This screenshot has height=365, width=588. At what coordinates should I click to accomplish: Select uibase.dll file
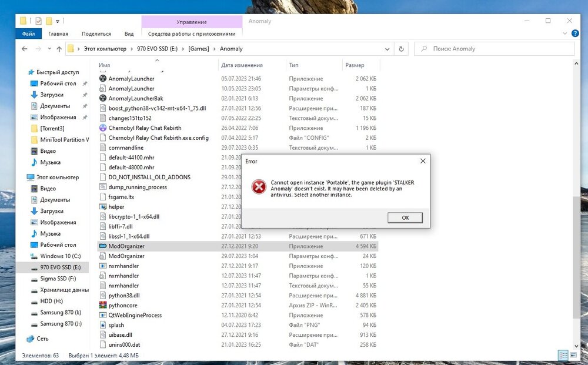click(x=120, y=335)
